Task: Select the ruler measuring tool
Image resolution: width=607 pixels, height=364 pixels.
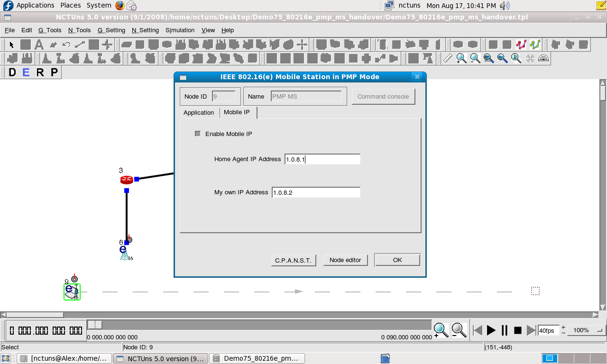Action: click(x=448, y=58)
